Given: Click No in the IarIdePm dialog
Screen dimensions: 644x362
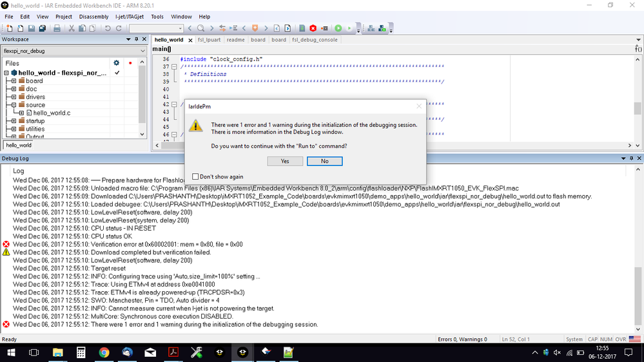Looking at the screenshot, I should [x=324, y=161].
